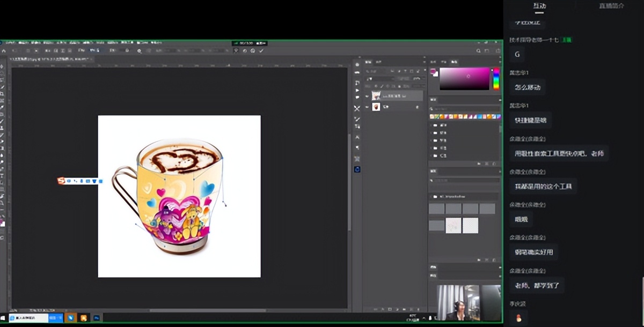
Task: Select the Move tool in the left toolbar
Action: (x=3, y=66)
